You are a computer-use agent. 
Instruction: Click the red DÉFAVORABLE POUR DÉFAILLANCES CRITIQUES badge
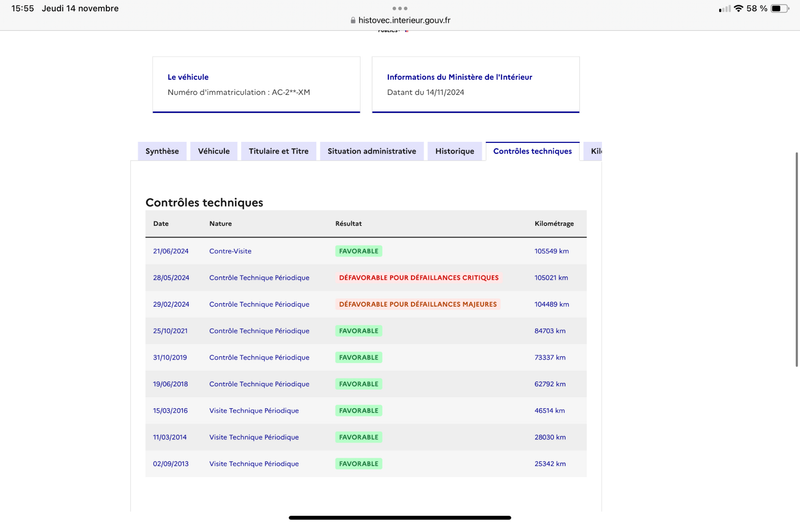coord(419,278)
